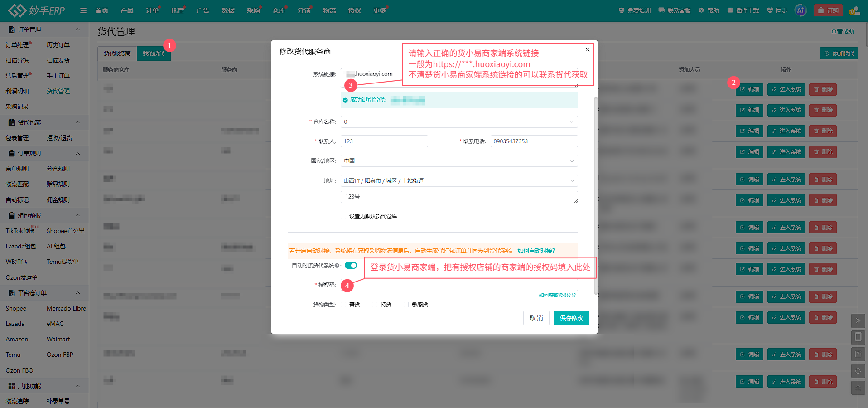This screenshot has height=408, width=868.
Task: Click the 订购 purchase button
Action: [x=828, y=10]
